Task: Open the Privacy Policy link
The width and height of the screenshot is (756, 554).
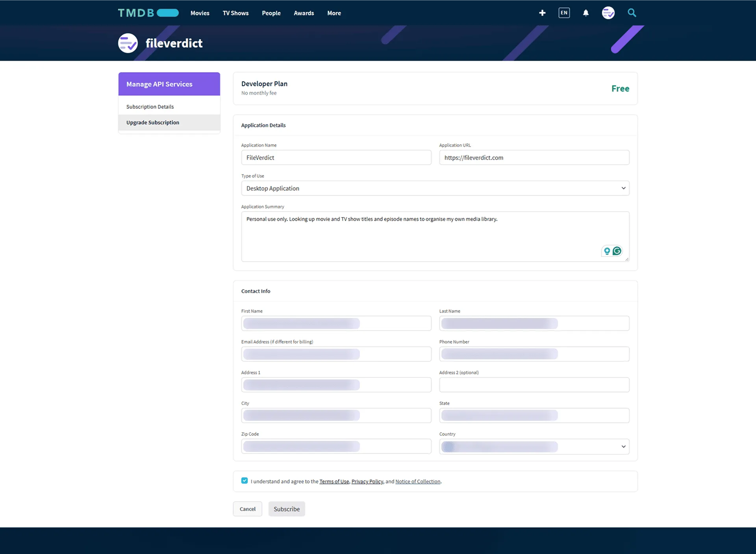Action: click(x=367, y=481)
